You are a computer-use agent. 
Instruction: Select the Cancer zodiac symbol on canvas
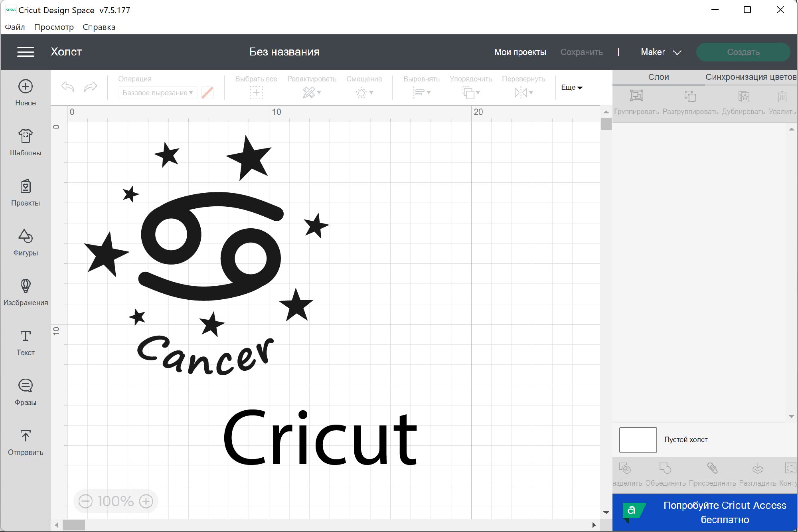pos(211,246)
